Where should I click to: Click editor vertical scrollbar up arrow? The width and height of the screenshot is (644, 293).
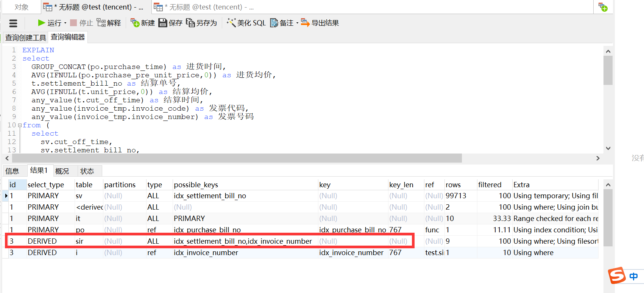pos(608,52)
